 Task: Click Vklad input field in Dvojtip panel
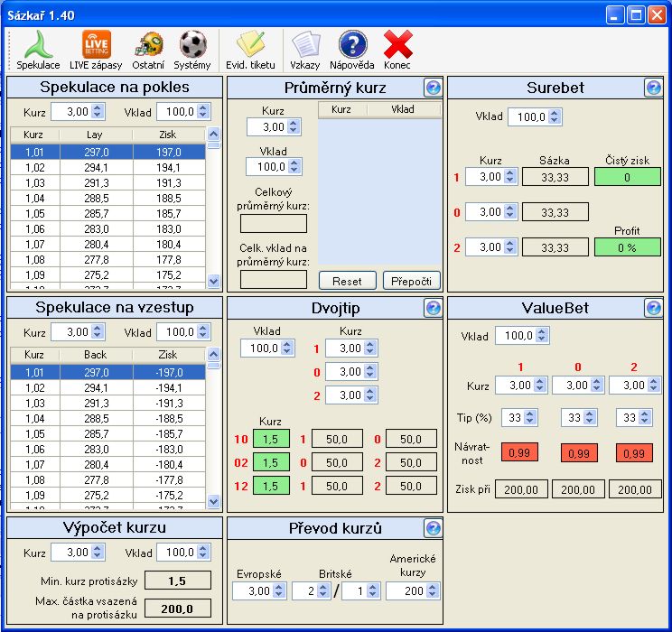pos(262,348)
